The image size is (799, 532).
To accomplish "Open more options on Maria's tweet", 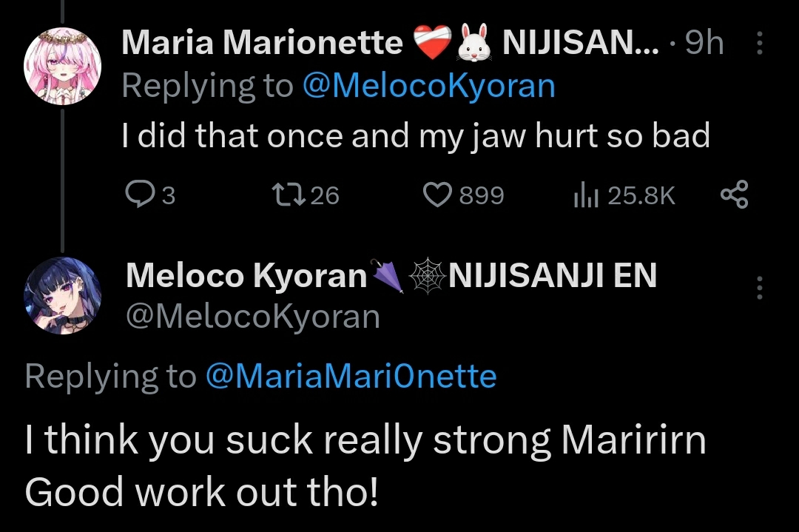I will (x=759, y=46).
